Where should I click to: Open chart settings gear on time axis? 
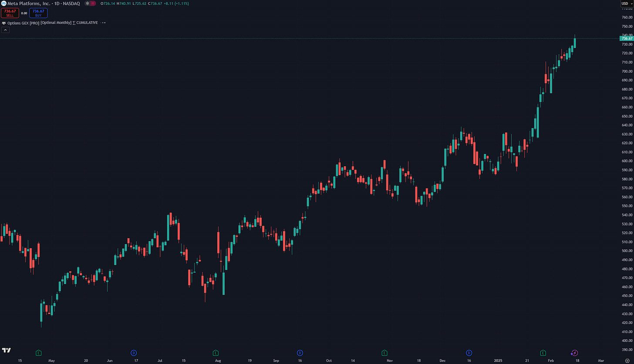[627, 361]
